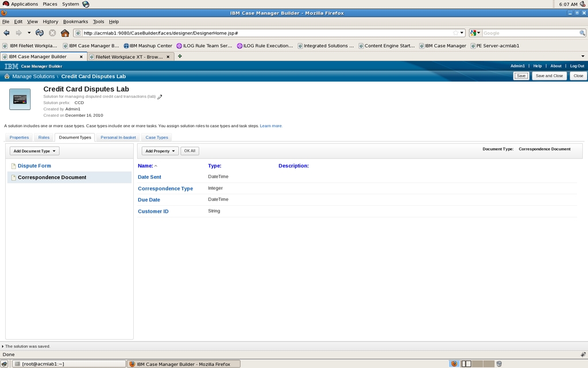Close the FileNet Workplace XT tab
The width and height of the screenshot is (588, 368).
coord(168,57)
